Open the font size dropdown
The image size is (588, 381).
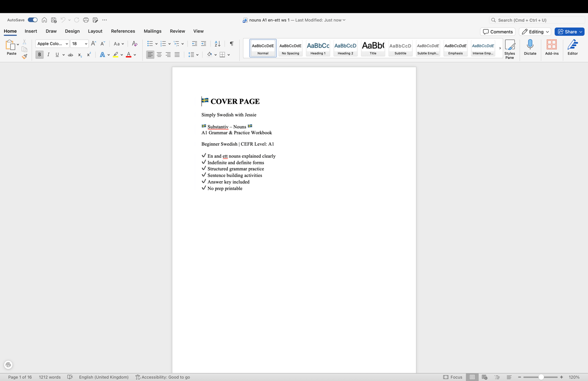(86, 44)
